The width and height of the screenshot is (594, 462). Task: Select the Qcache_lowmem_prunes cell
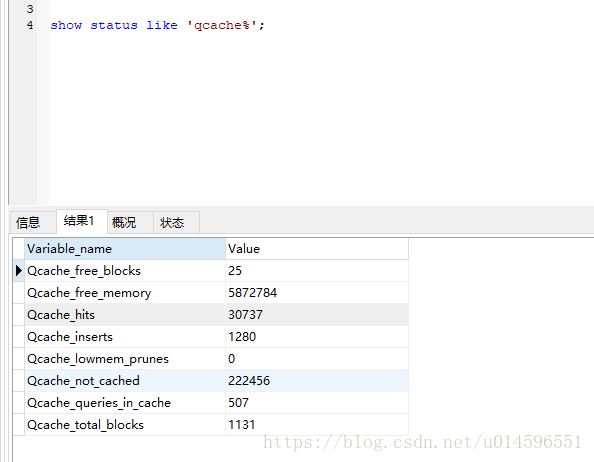tap(125, 359)
